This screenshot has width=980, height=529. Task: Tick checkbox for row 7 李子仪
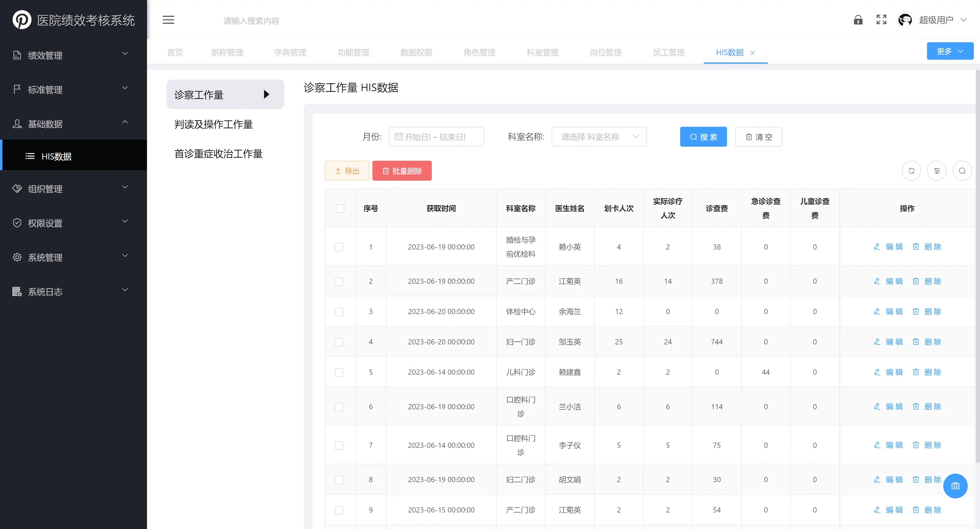(339, 445)
